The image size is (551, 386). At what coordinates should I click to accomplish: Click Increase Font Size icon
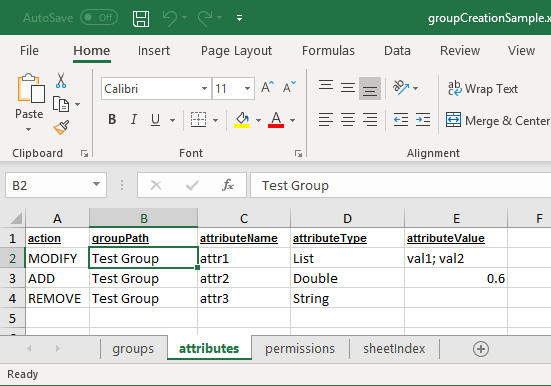(267, 87)
